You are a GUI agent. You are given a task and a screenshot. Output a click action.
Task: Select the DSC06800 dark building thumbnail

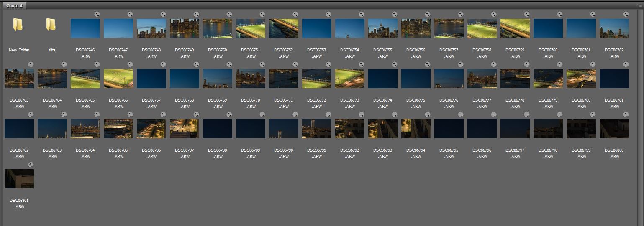pyautogui.click(x=614, y=129)
